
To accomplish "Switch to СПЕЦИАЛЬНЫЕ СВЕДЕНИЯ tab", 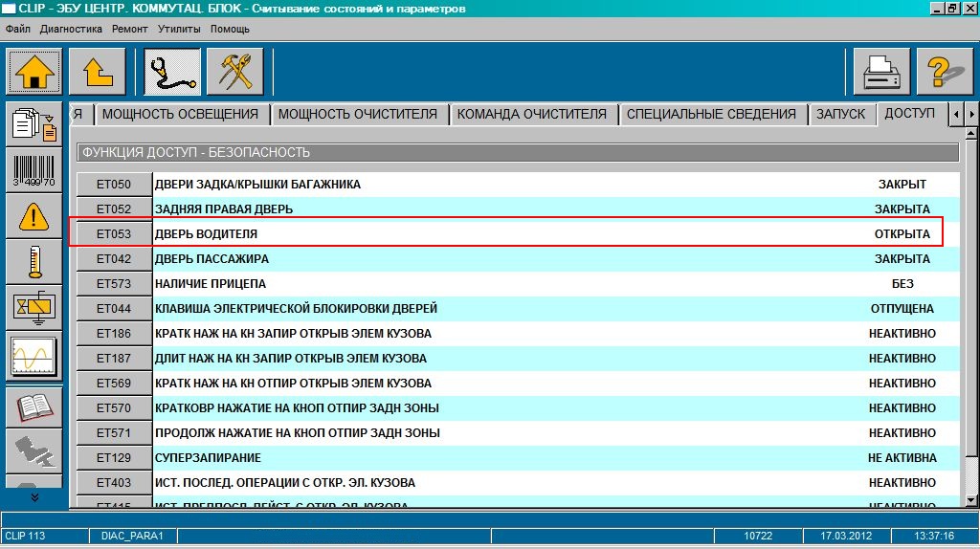I will (x=711, y=115).
